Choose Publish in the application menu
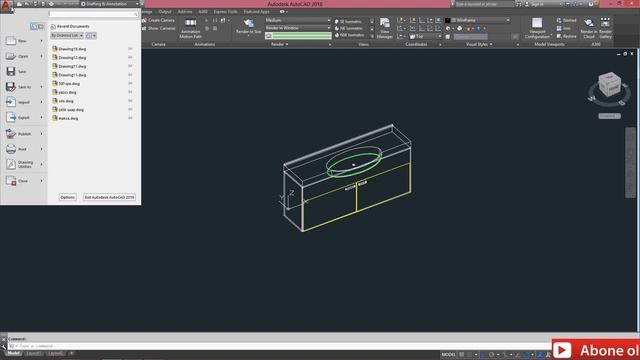 [x=23, y=134]
